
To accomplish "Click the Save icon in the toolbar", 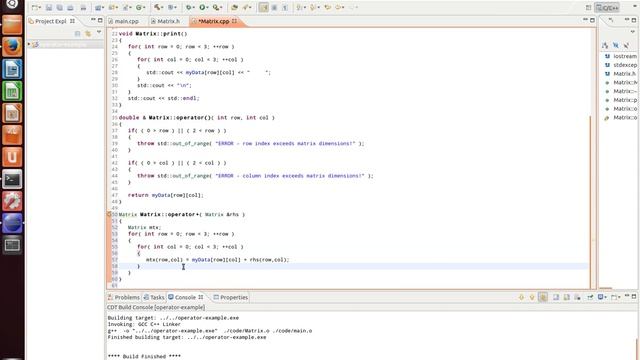I will tap(49, 7).
